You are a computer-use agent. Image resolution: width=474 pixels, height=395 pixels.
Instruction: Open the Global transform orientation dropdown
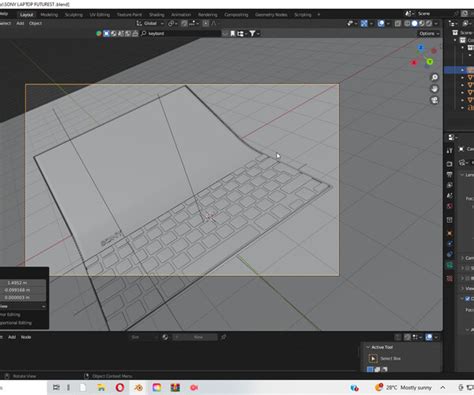[x=150, y=23]
